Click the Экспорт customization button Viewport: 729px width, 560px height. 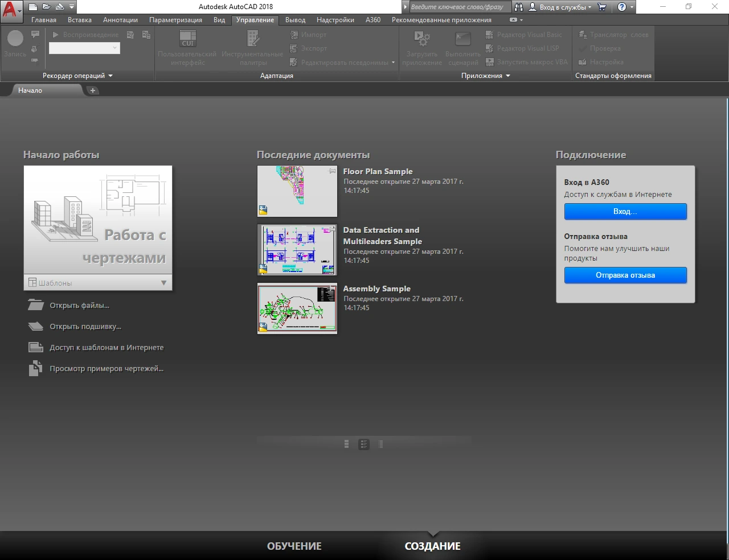pos(308,48)
